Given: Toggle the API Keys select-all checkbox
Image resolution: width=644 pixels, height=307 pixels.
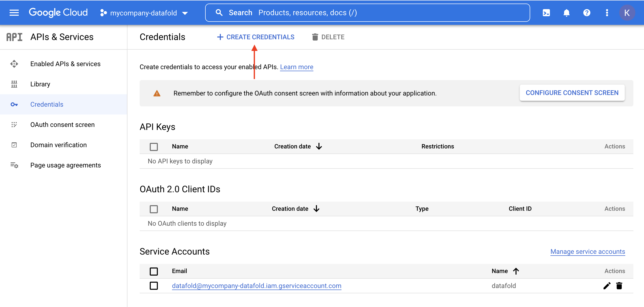Looking at the screenshot, I should click(x=154, y=147).
